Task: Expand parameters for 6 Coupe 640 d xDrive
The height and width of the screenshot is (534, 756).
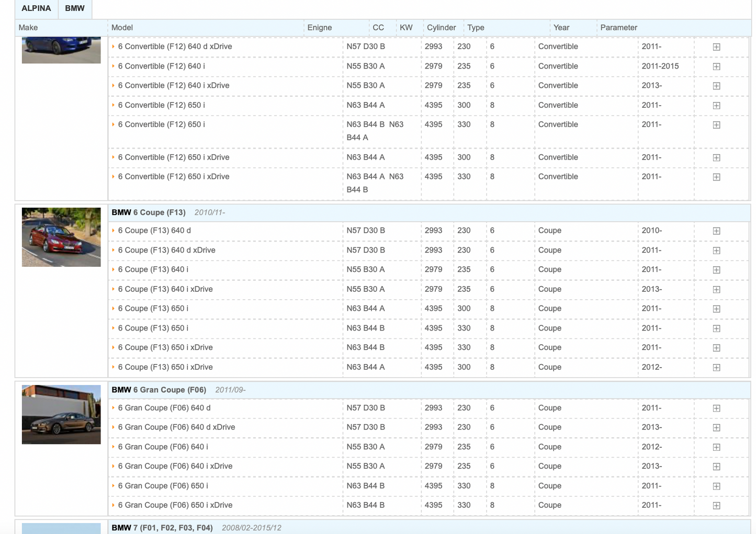Action: coord(716,251)
